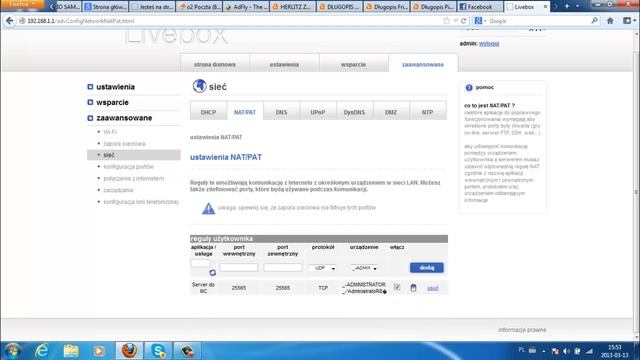
Task: Click the usuń link in rule row
Action: click(x=433, y=288)
